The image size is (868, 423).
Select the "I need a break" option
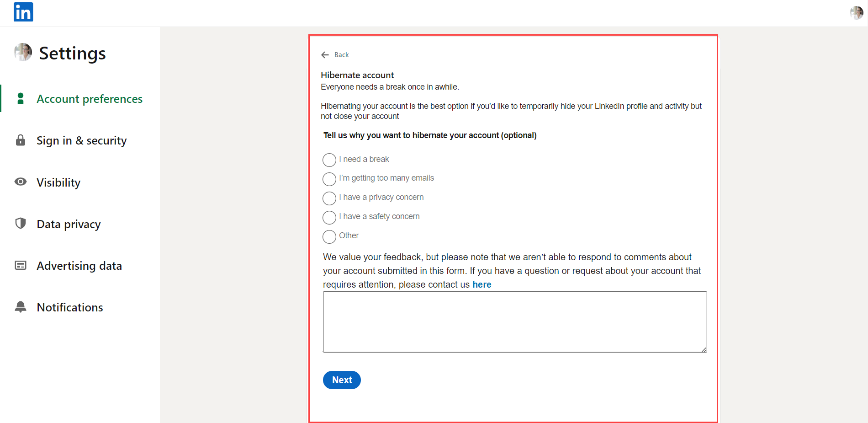pos(329,160)
